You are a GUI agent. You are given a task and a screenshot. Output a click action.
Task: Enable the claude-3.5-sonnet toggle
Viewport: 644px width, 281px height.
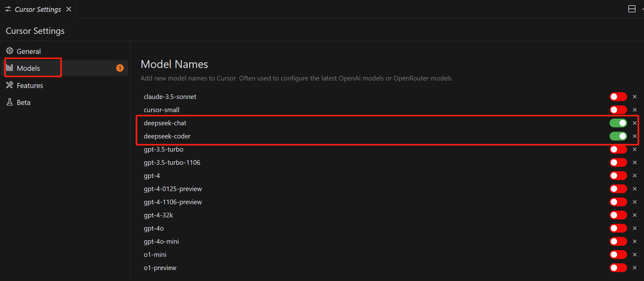click(618, 97)
